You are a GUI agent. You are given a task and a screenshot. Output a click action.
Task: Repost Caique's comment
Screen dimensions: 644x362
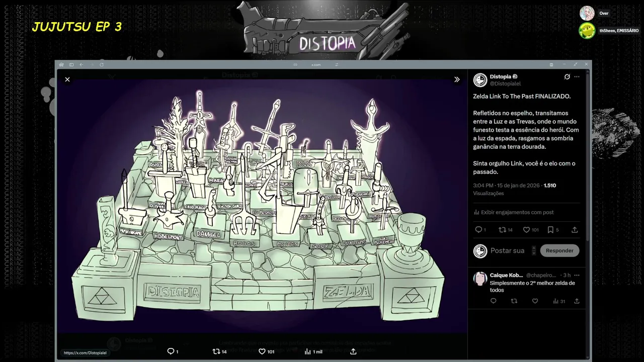514,301
